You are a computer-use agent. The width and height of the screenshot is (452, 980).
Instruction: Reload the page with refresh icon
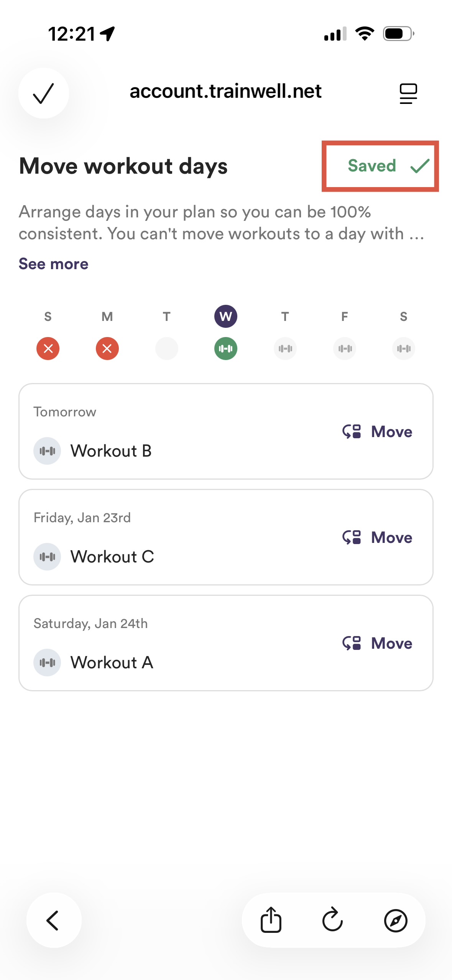(x=332, y=920)
